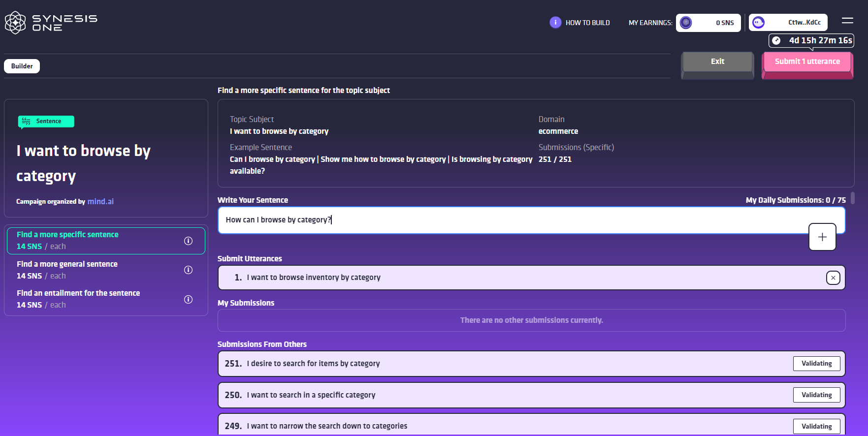Click the page scrollbar thumb on the right
The image size is (868, 436).
[x=853, y=198]
